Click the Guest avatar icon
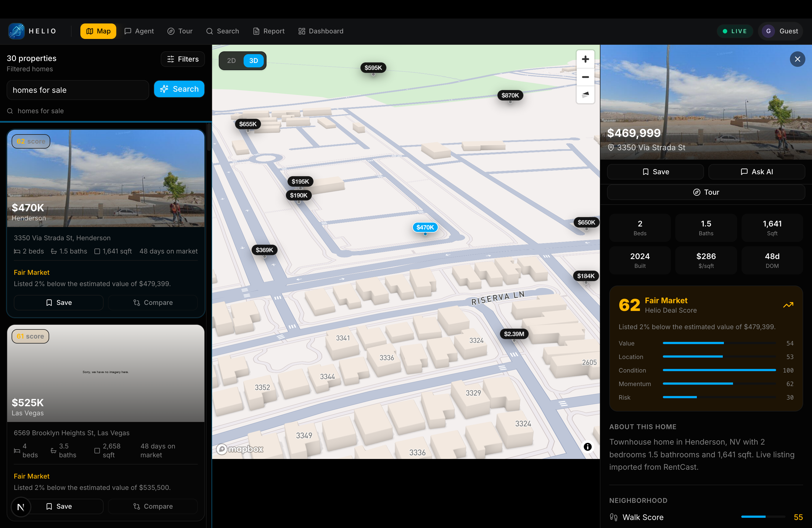This screenshot has width=812, height=528. (768, 31)
